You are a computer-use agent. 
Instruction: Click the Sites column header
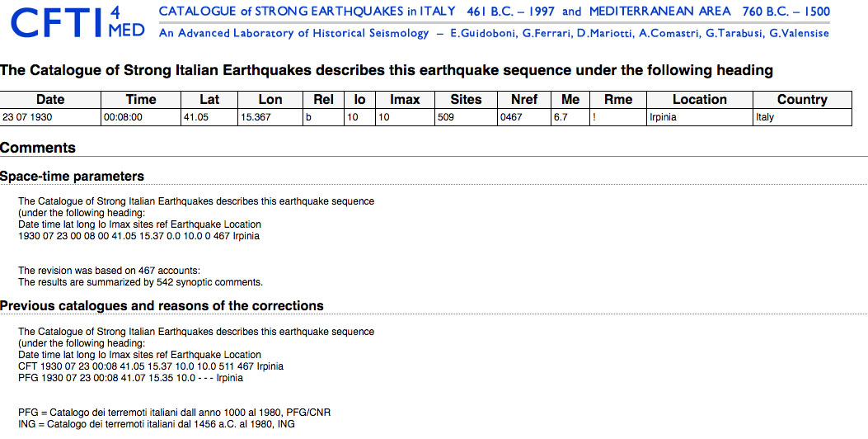click(466, 99)
